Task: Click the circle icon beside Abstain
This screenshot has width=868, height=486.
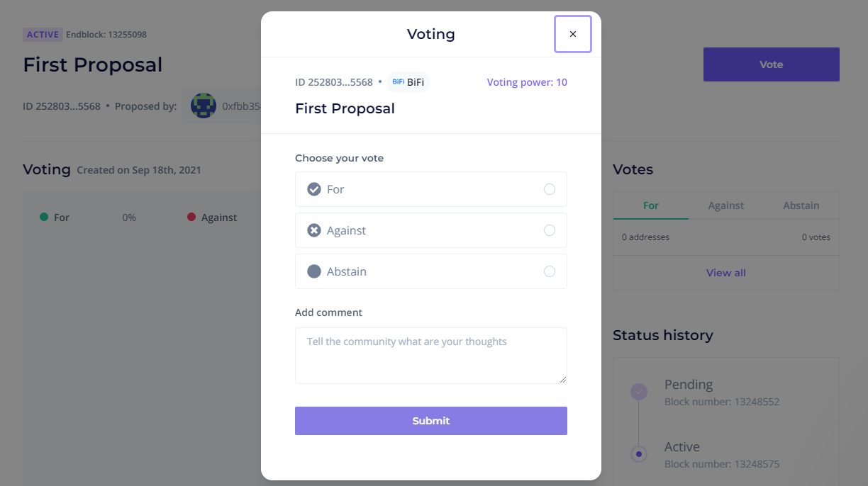Action: click(x=314, y=271)
